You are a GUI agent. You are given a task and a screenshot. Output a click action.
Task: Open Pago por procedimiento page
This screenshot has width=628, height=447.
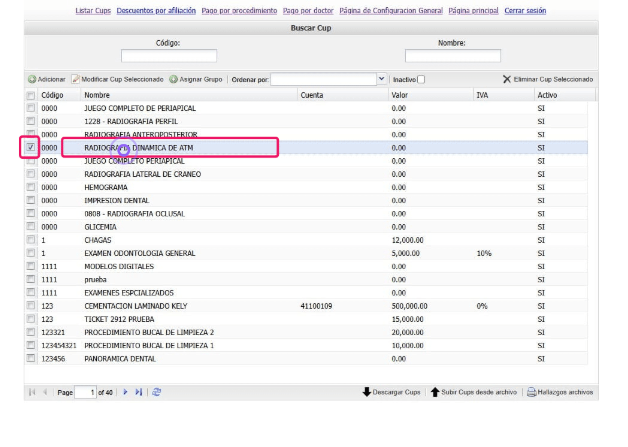click(x=239, y=9)
